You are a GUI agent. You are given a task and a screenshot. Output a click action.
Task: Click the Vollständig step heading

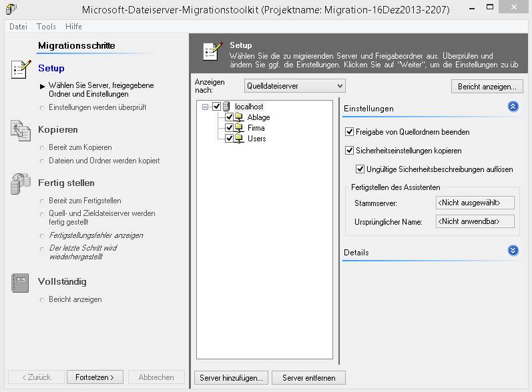coord(62,281)
